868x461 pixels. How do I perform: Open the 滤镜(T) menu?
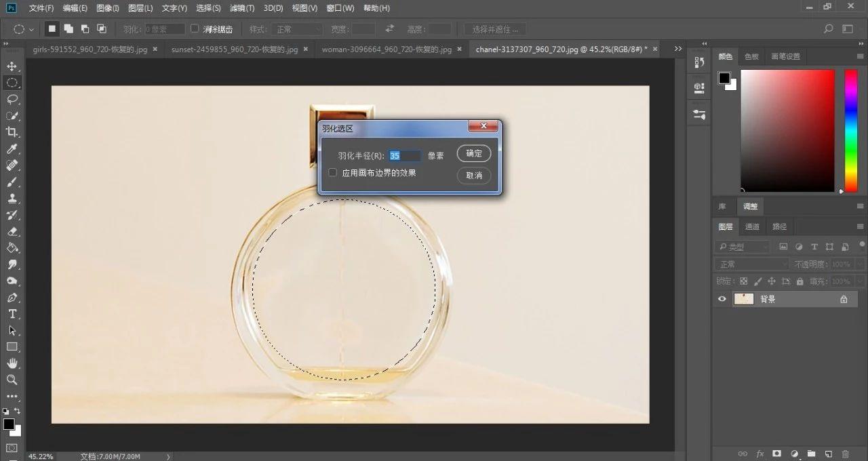pyautogui.click(x=242, y=8)
